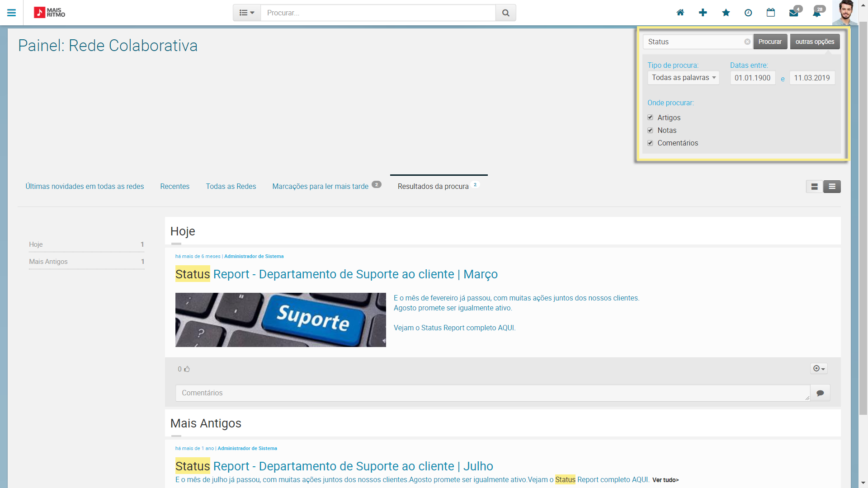The image size is (868, 488).
Task: Switch to expanded card view icon
Action: pos(814,187)
